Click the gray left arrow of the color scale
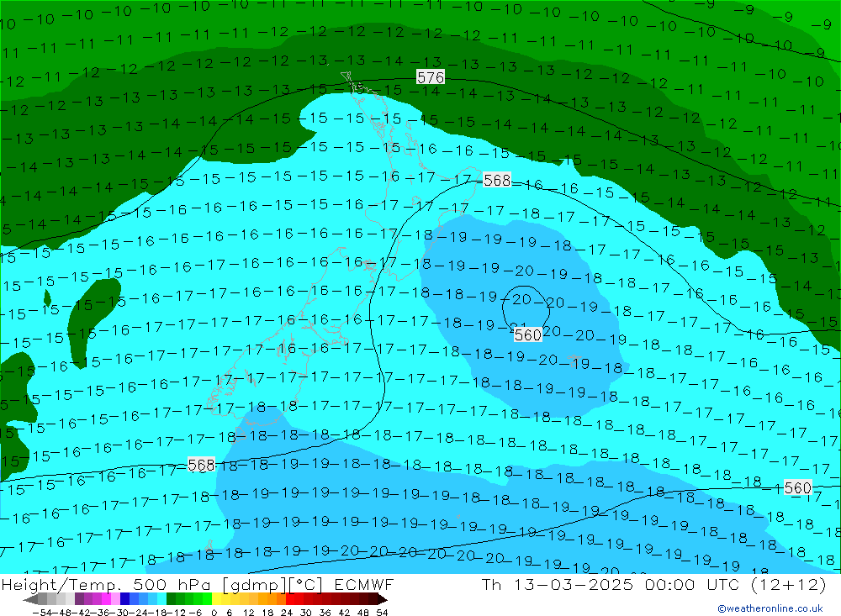 point(30,599)
